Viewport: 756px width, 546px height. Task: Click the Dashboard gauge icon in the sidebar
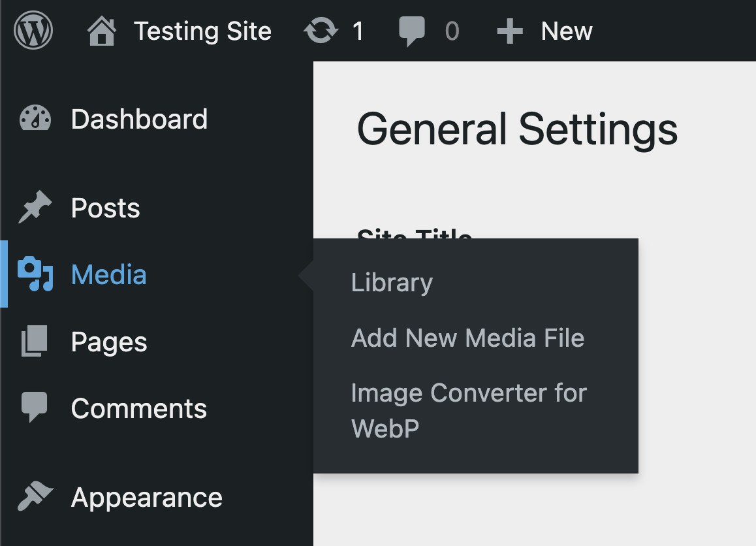pos(35,120)
